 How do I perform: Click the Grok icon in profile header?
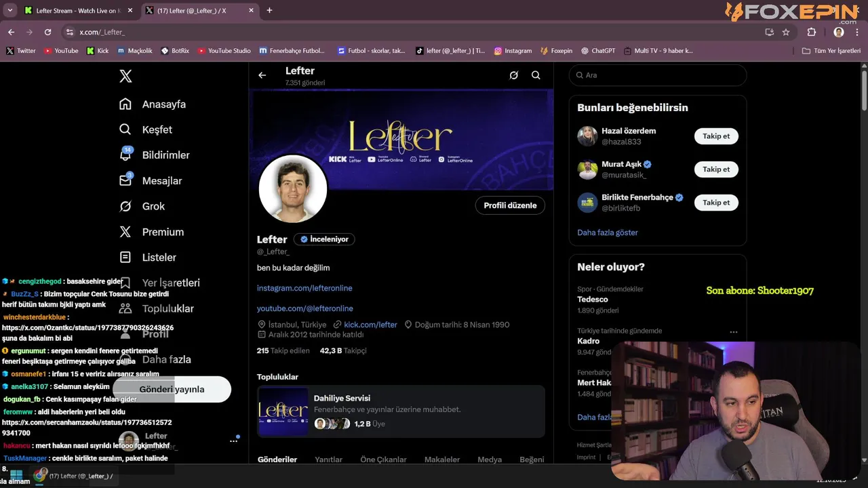pyautogui.click(x=514, y=75)
